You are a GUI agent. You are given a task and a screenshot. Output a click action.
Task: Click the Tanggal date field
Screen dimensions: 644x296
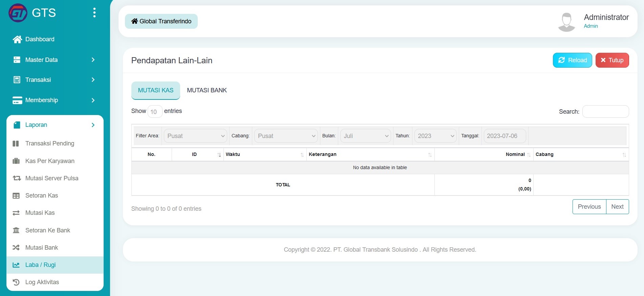coord(505,136)
